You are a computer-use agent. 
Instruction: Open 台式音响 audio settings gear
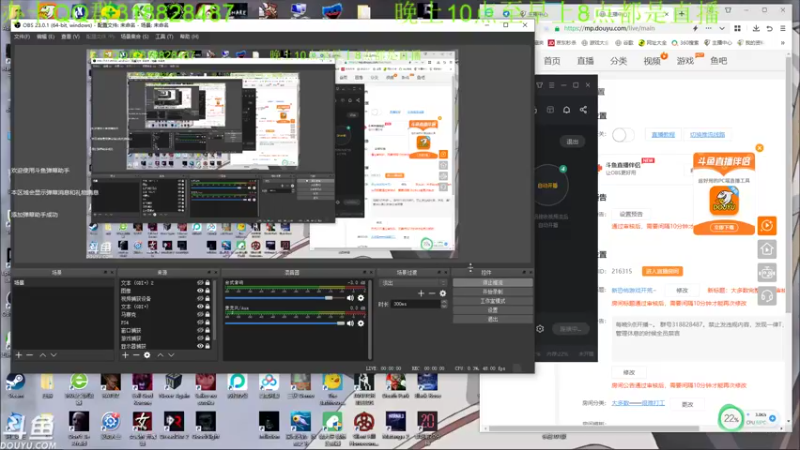pos(361,298)
